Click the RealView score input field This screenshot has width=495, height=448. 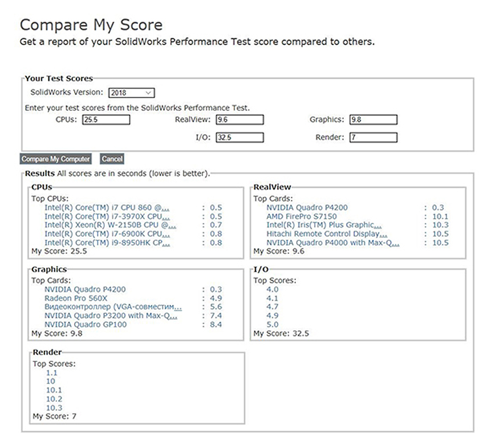pos(240,120)
